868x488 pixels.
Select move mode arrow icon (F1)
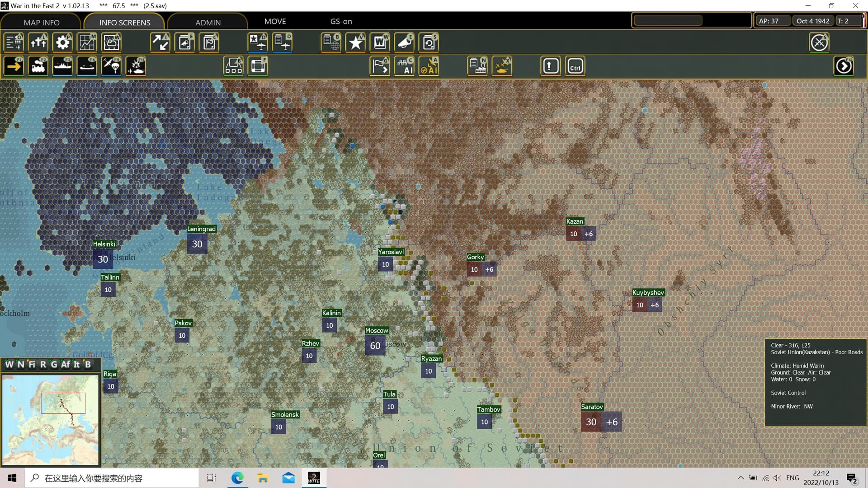tap(14, 66)
